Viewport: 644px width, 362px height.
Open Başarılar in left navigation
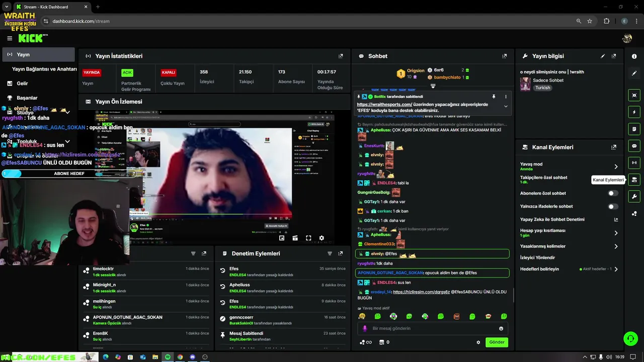pos(27,98)
